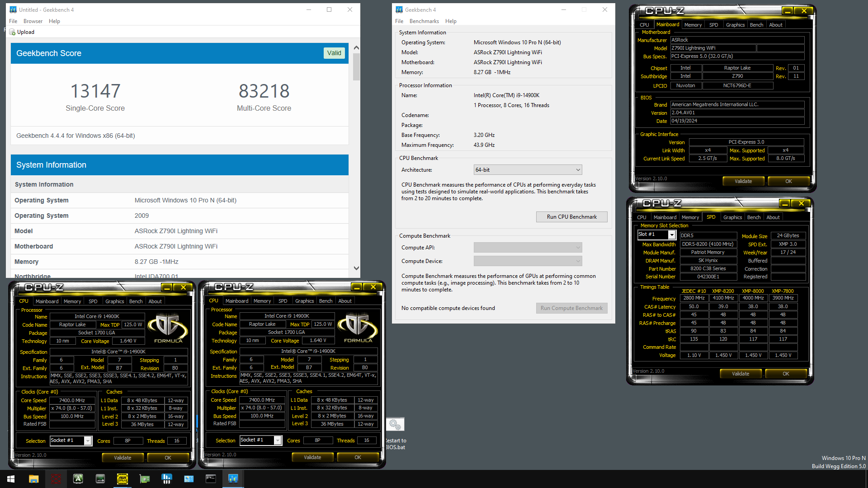Open the green A-logo taskbar app
The height and width of the screenshot is (488, 868).
78,479
